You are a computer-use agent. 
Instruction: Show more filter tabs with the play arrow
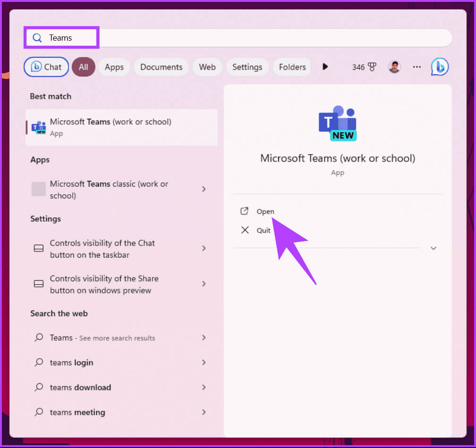point(325,67)
